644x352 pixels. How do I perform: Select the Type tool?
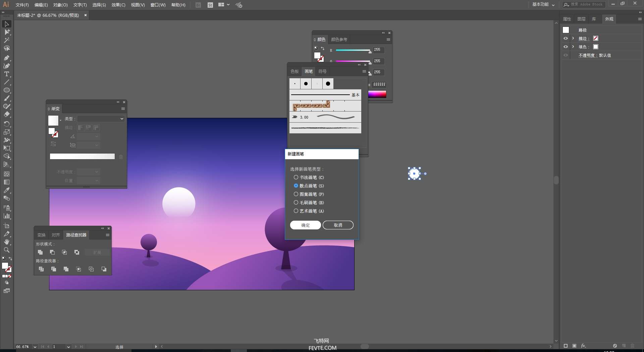(x=7, y=74)
